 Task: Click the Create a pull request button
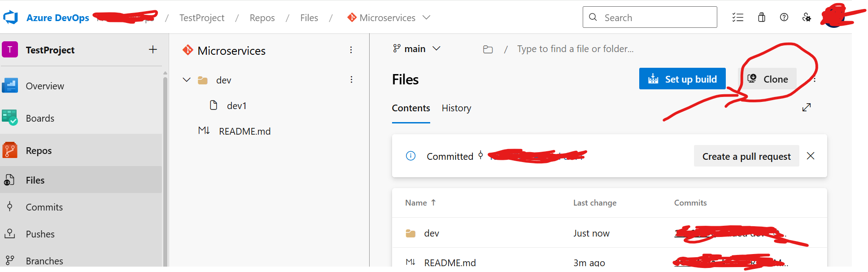[x=746, y=156]
